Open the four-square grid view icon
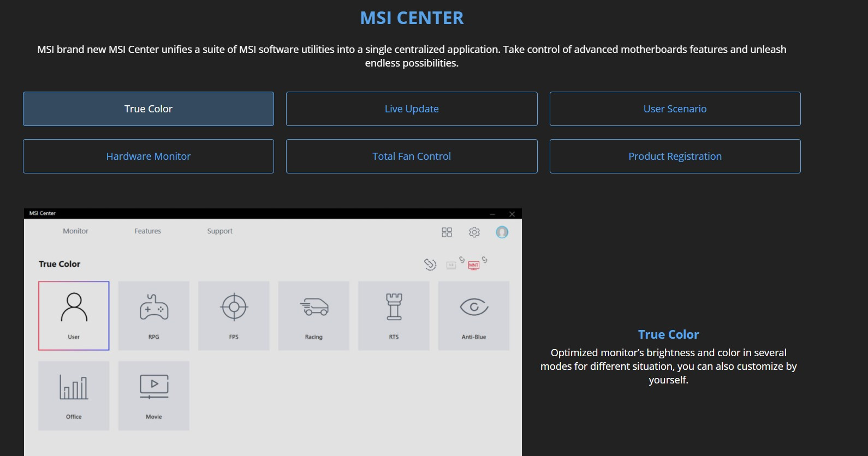868x456 pixels. tap(447, 232)
